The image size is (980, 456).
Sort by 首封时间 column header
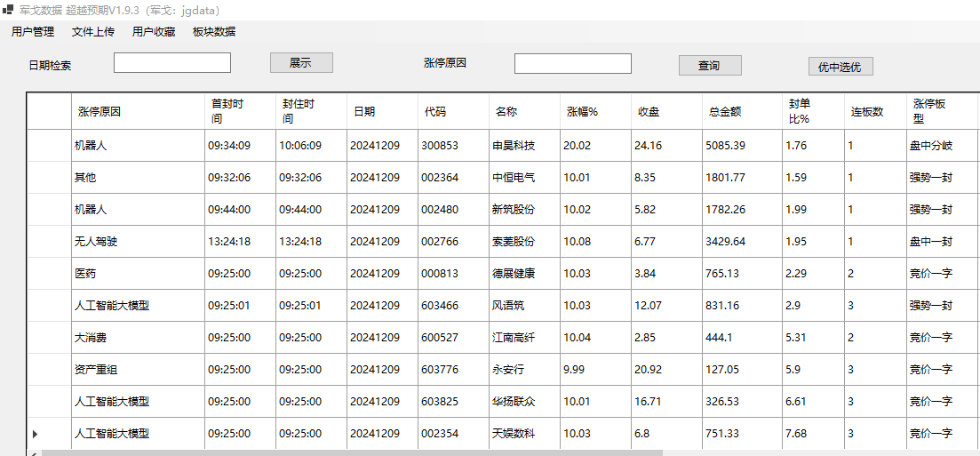[x=240, y=112]
